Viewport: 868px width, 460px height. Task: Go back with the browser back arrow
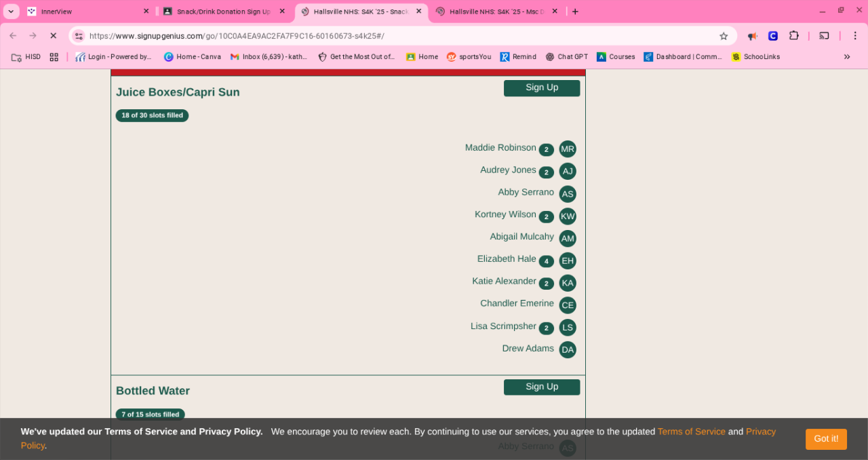click(13, 35)
